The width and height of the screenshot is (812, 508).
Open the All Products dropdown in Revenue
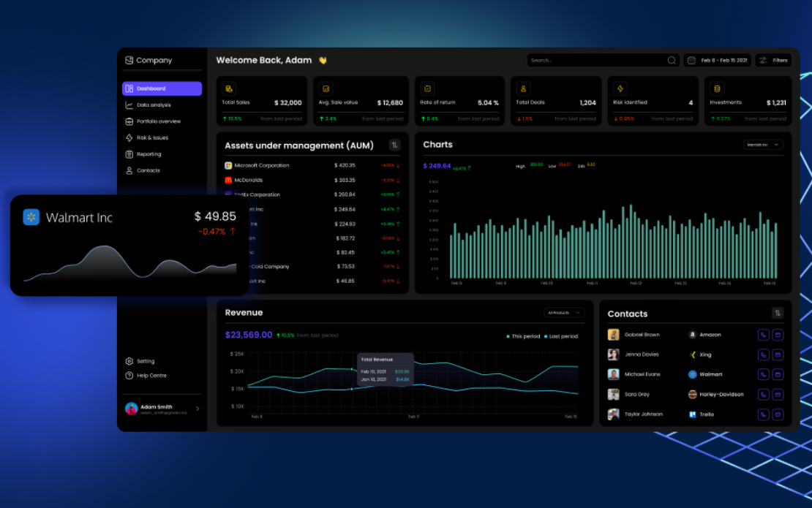[x=564, y=312]
